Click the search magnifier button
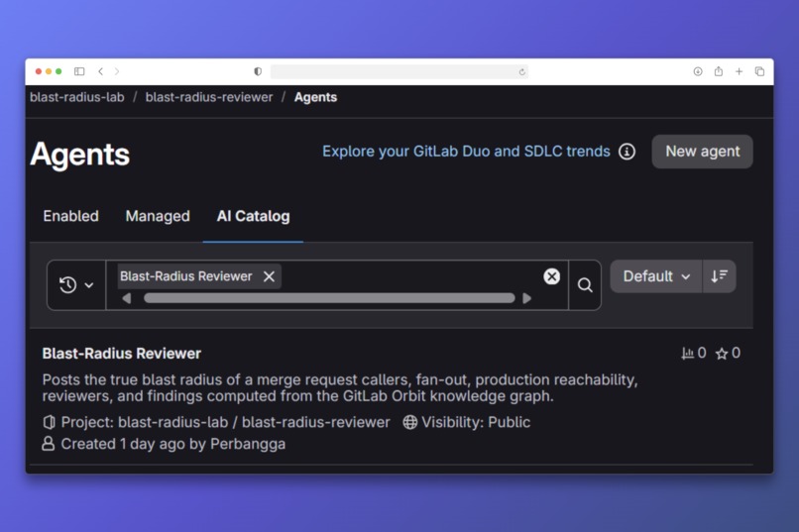799x532 pixels. (585, 285)
